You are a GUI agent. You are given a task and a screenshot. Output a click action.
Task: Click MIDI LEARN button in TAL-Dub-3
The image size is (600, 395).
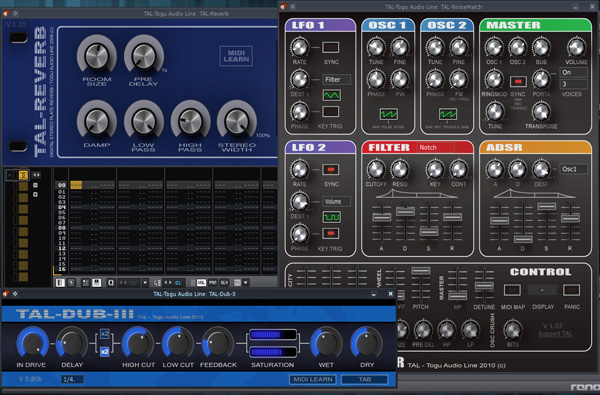pos(313,379)
